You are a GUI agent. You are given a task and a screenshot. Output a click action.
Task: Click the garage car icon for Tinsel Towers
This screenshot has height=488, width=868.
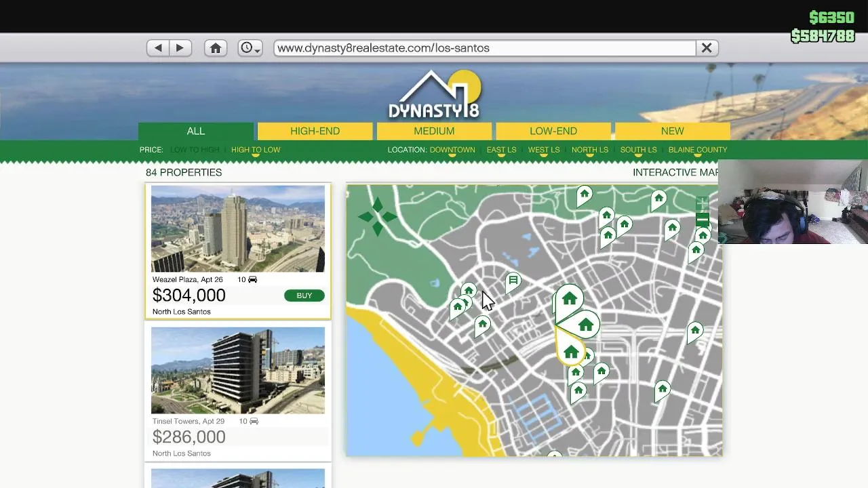point(254,421)
